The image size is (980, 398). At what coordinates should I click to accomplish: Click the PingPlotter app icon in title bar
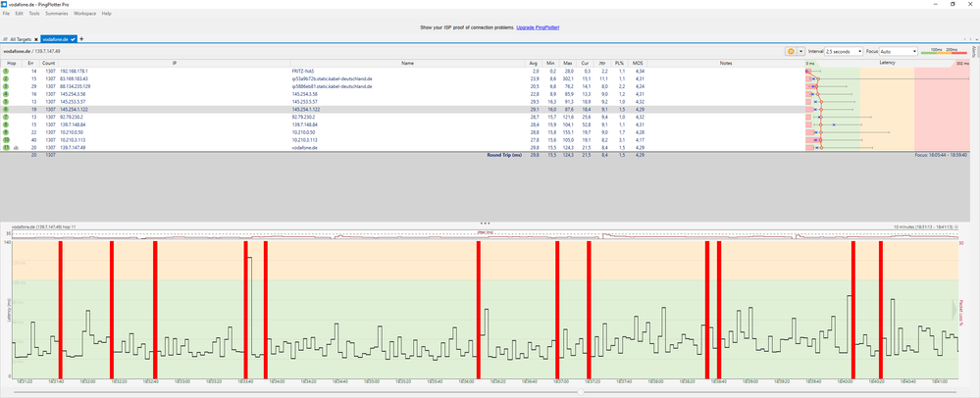[x=4, y=4]
